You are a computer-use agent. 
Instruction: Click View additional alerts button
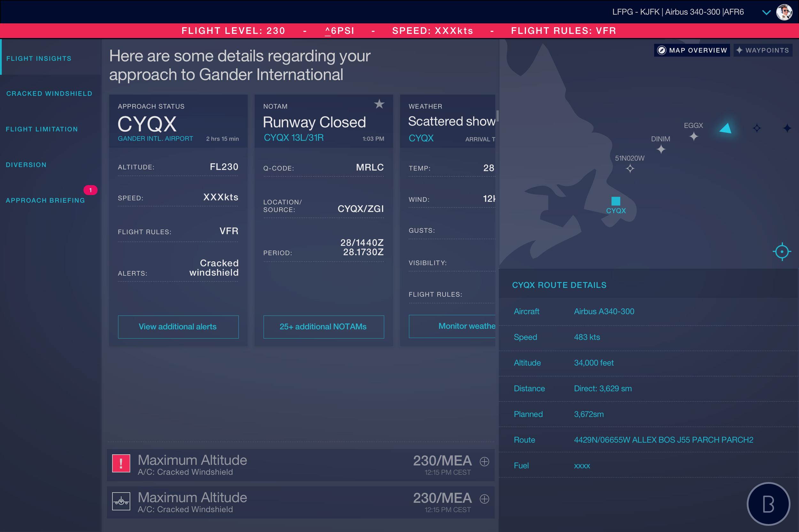[178, 327]
